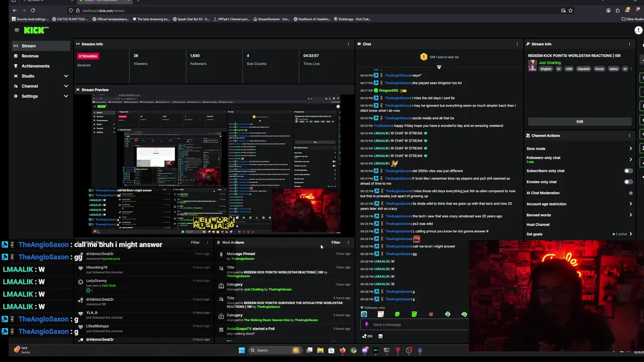The image size is (644, 362).
Task: Expand the Channel sidebar section
Action: tap(41, 86)
